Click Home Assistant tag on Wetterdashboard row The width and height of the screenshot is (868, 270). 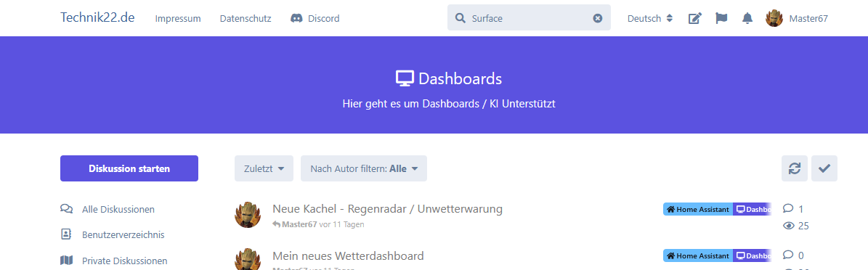click(x=698, y=255)
